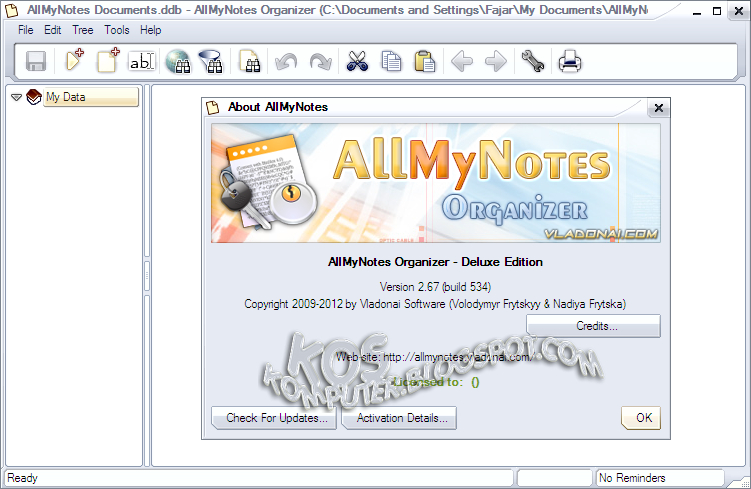Navigate back with the left arrow icon
This screenshot has width=751, height=489.
tap(462, 62)
